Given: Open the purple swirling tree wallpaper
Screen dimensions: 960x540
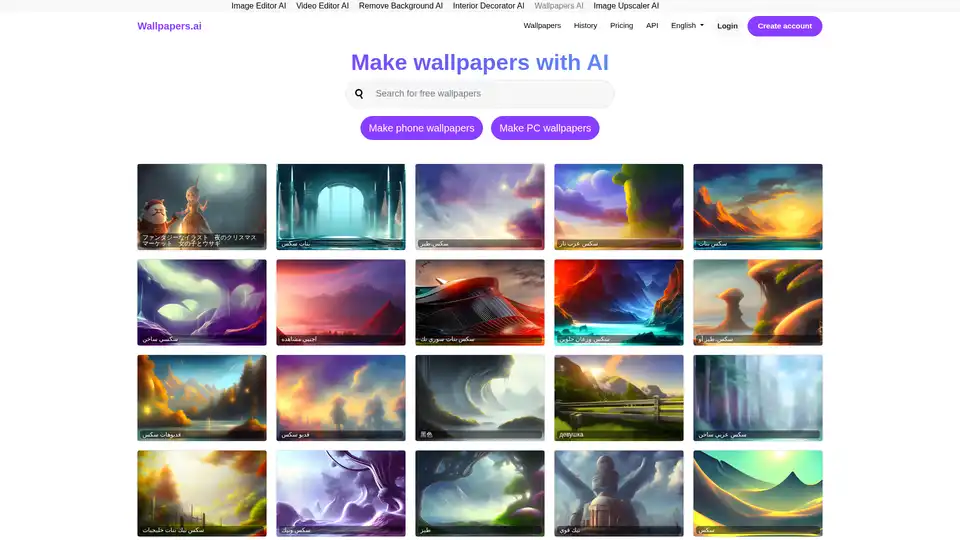Looking at the screenshot, I should point(340,493).
